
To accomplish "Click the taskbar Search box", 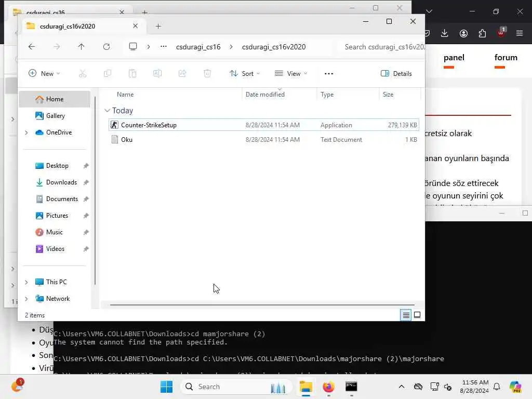I will [236, 387].
